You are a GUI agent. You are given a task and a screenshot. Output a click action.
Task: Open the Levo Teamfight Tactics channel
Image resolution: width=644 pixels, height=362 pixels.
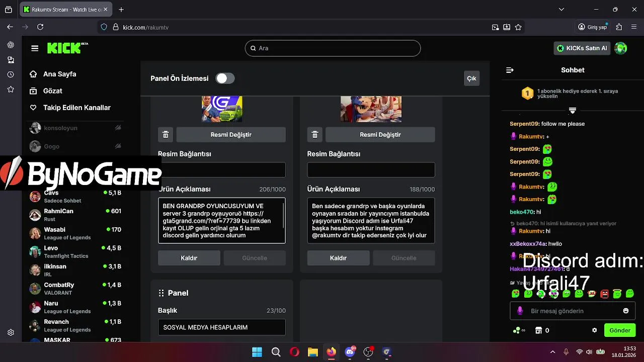[75, 252]
